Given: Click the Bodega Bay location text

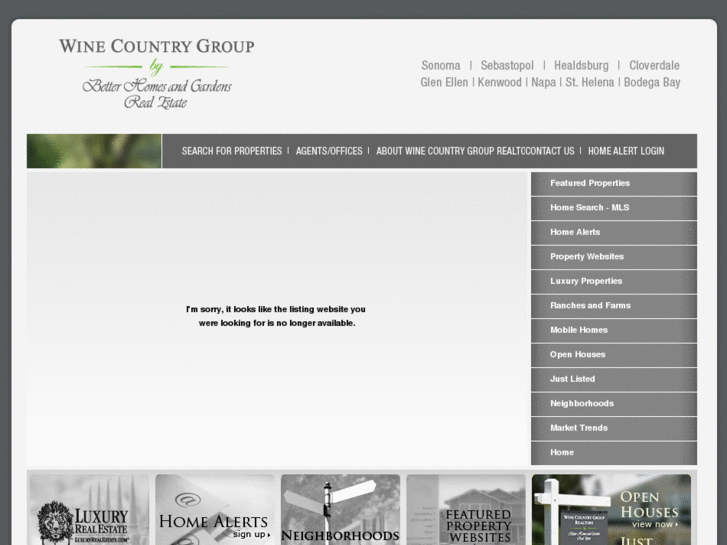Looking at the screenshot, I should click(x=652, y=82).
